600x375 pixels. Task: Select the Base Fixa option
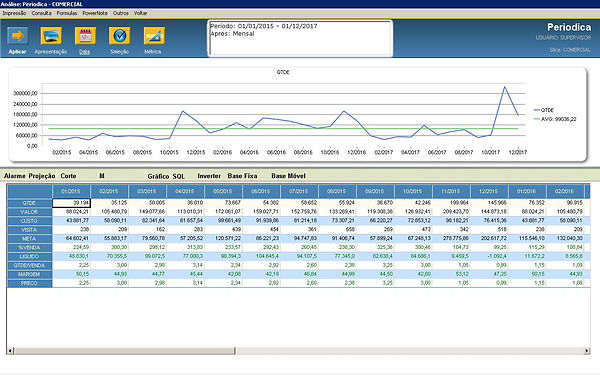click(x=242, y=176)
